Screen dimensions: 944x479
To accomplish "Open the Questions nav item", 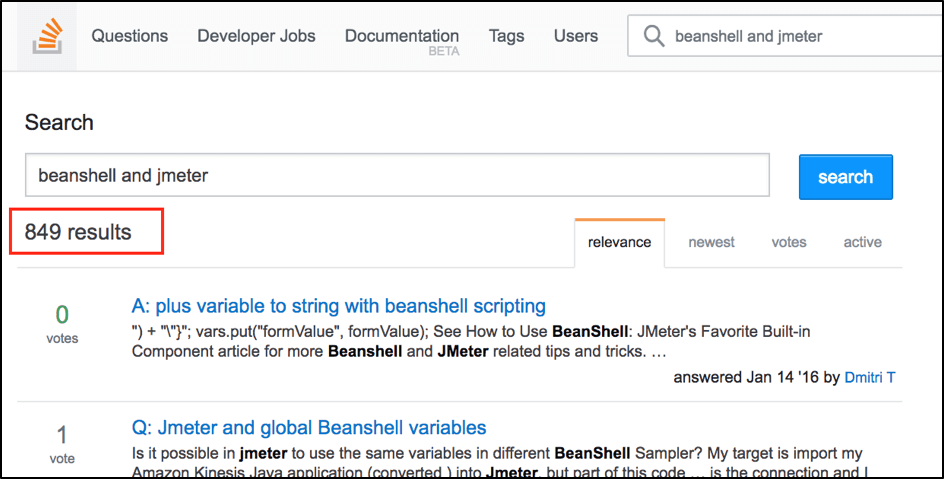I will tap(129, 36).
